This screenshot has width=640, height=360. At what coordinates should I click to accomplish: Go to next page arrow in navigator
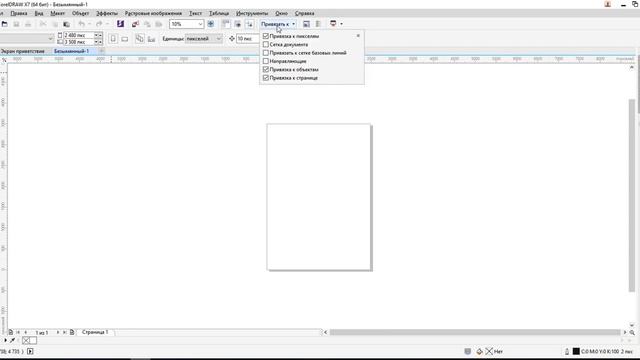[x=58, y=332]
